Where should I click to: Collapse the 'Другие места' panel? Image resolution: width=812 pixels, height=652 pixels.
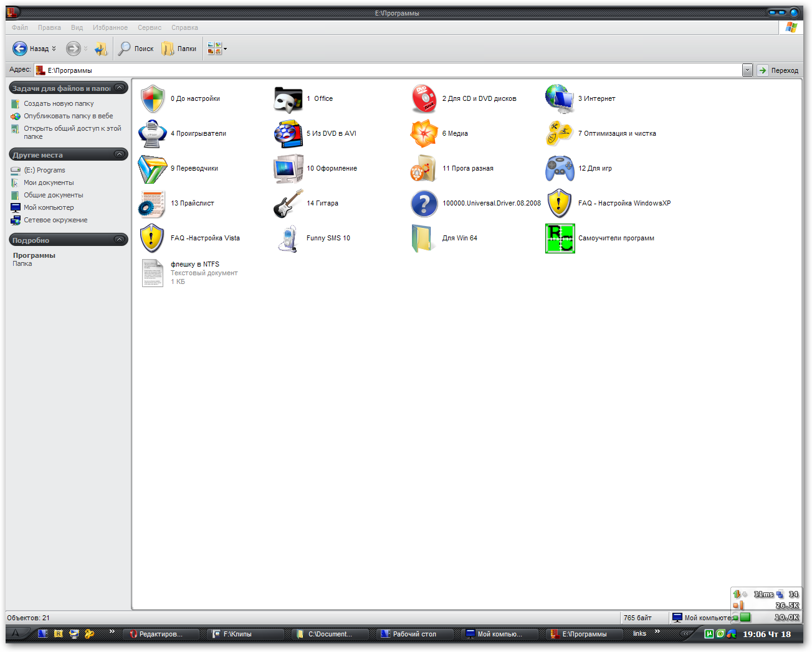[120, 154]
